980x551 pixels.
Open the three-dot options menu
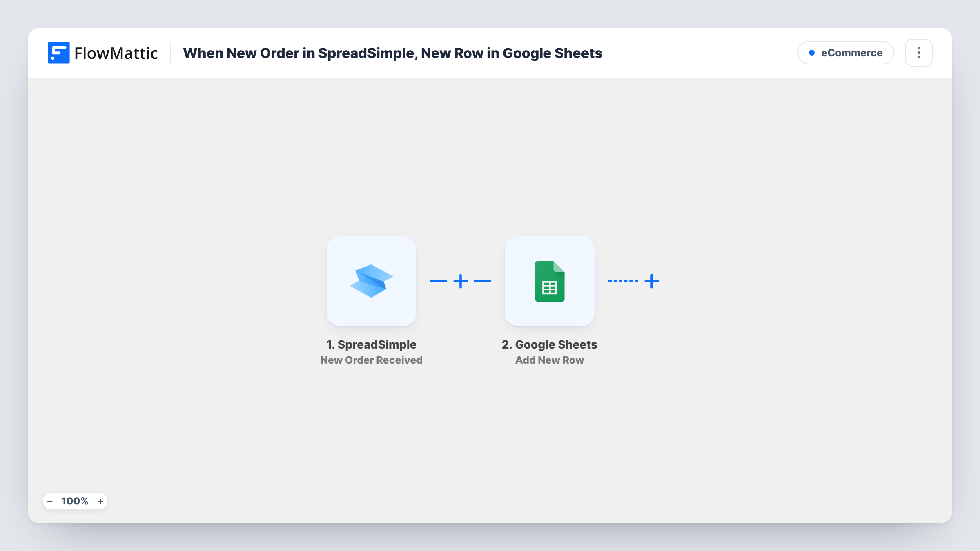point(919,53)
